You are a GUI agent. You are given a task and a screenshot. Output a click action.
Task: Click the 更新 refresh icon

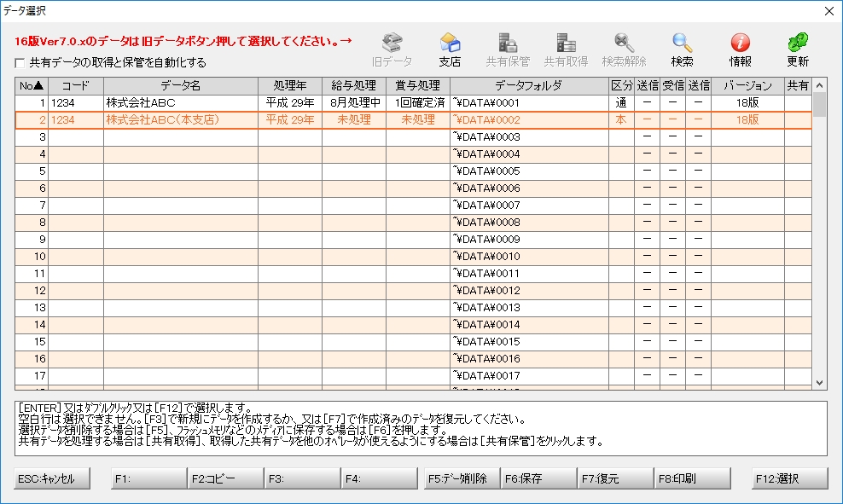click(798, 50)
